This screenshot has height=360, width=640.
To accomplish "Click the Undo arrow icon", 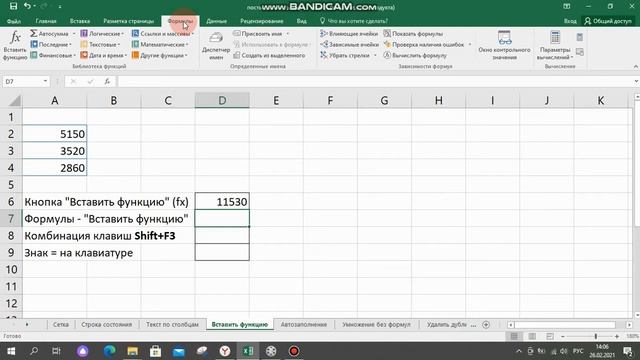I will 27,6.
